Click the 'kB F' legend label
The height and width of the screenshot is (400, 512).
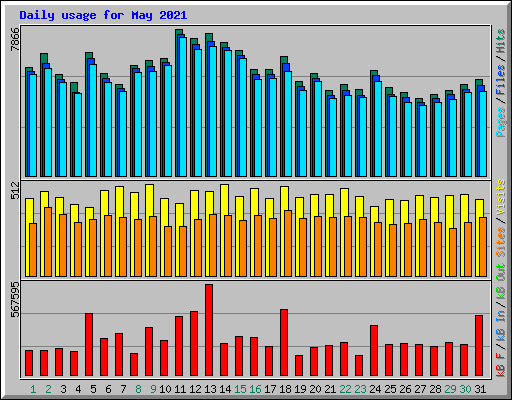pyautogui.click(x=501, y=365)
